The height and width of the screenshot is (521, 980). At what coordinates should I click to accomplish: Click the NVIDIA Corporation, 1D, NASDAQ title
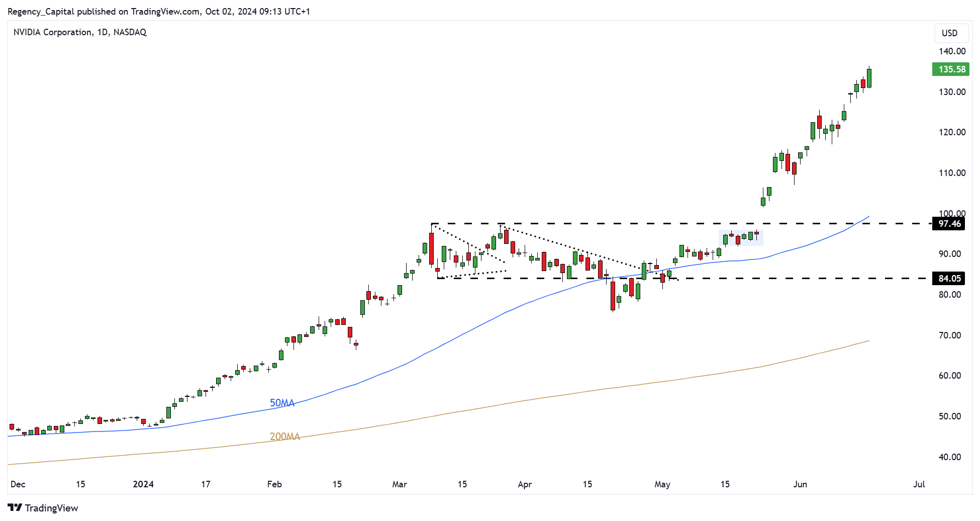(80, 32)
